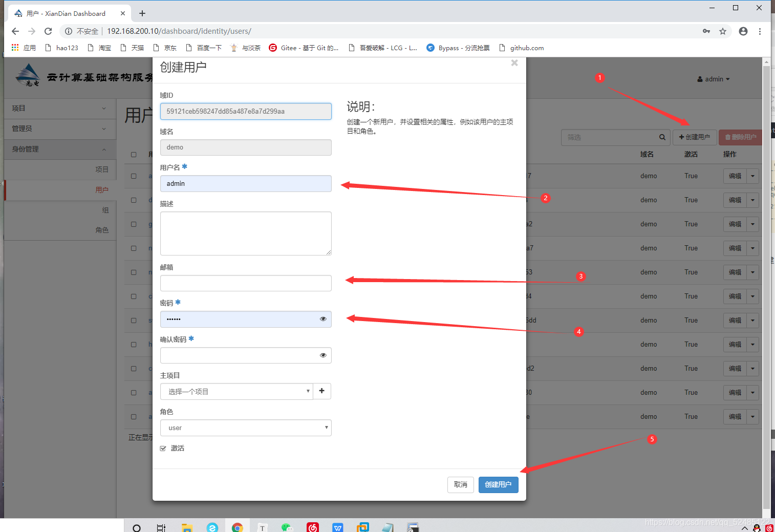
Task: Open the saved password key icon
Action: [706, 31]
